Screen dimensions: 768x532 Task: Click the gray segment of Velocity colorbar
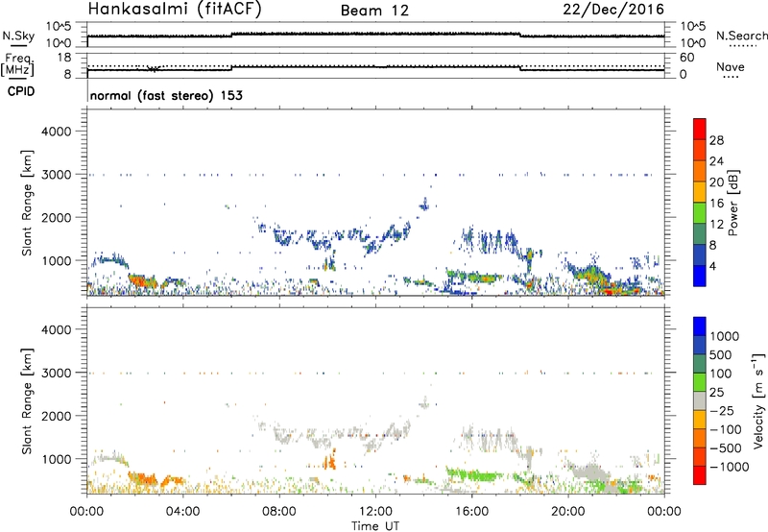pyautogui.click(x=700, y=400)
